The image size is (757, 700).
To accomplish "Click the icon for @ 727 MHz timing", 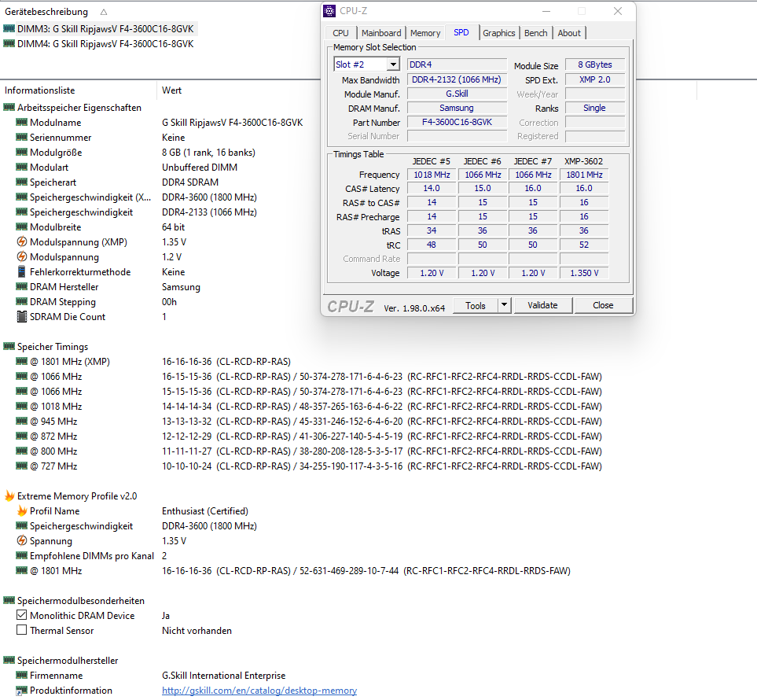I will point(21,466).
